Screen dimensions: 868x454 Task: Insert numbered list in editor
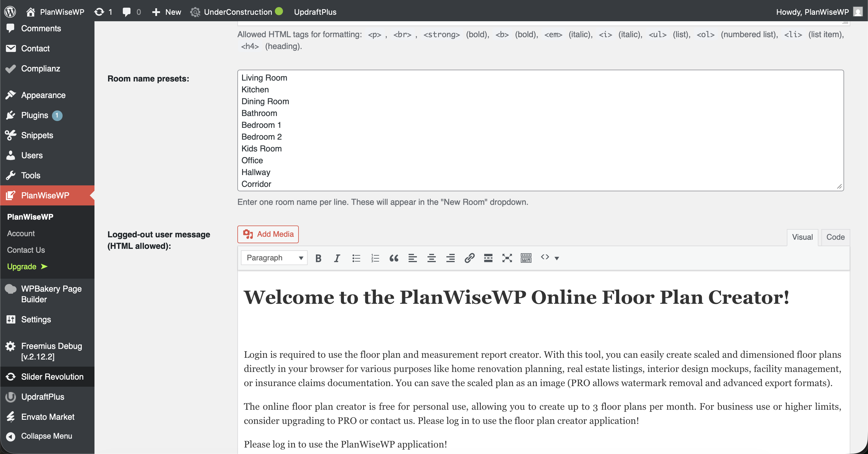coord(375,258)
